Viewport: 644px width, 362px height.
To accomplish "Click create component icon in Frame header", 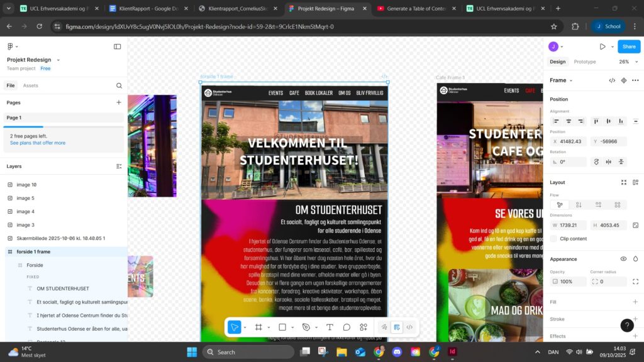I will pyautogui.click(x=623, y=80).
